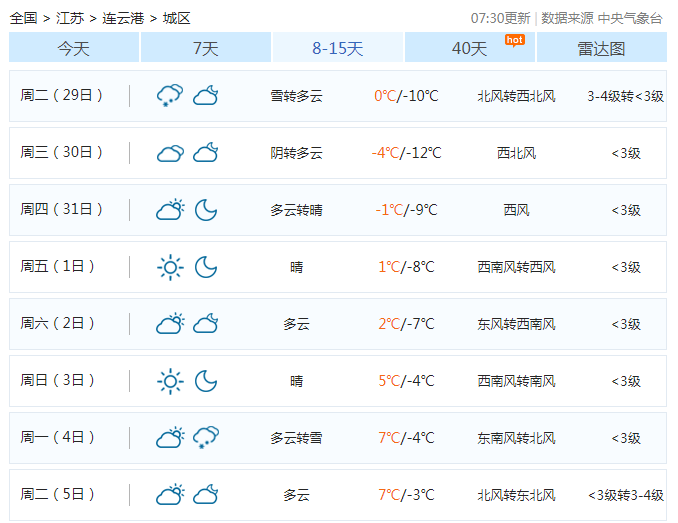Screen dimensions: 678x523
Task: Click the 城区 breadcrumb
Action: (176, 18)
